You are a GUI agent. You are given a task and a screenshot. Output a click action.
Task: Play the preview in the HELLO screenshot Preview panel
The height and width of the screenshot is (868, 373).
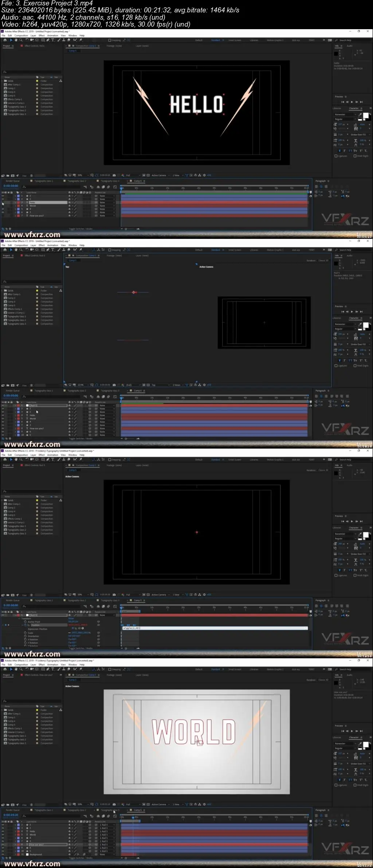pyautogui.click(x=352, y=102)
